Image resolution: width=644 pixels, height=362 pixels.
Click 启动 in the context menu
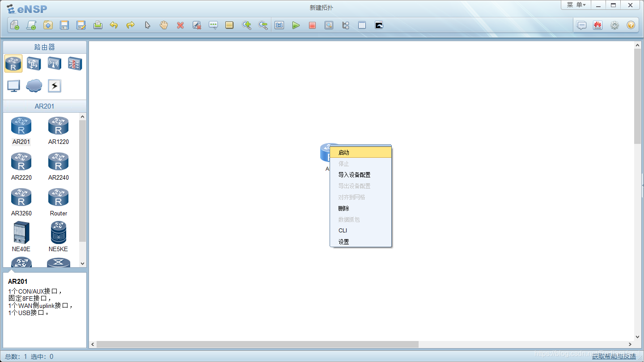pos(360,152)
